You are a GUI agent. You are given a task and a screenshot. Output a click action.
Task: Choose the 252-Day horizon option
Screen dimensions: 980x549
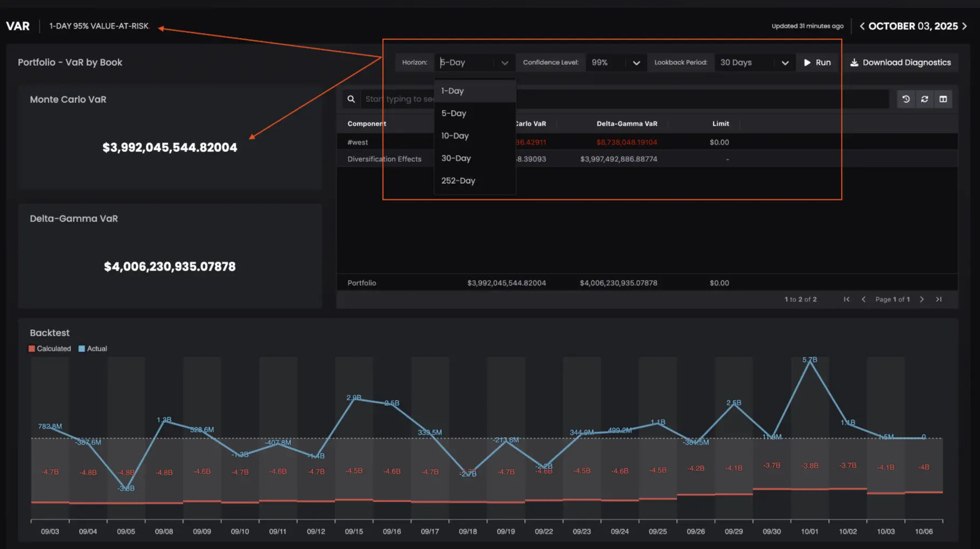pyautogui.click(x=458, y=181)
